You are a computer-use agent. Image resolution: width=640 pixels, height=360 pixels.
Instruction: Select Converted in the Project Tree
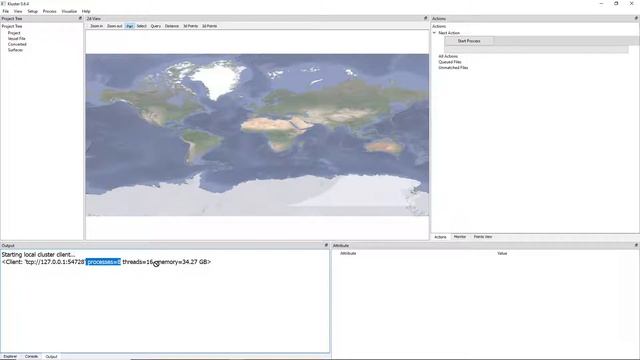pos(17,44)
